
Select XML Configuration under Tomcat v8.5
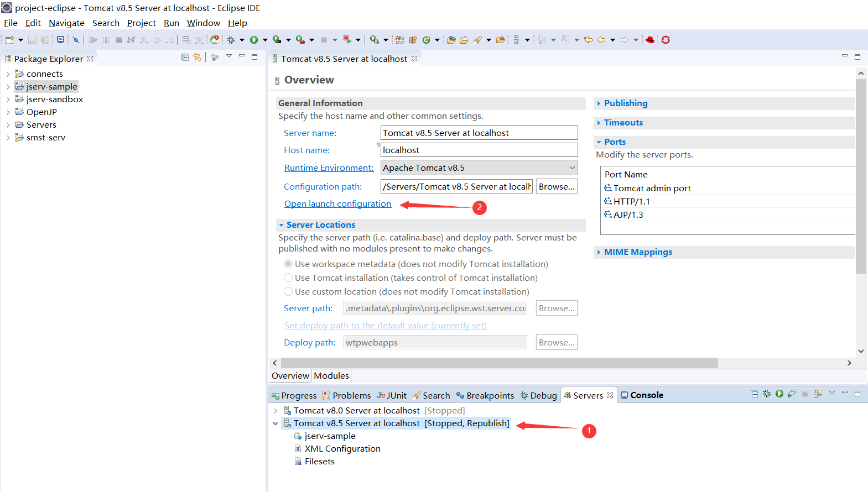click(x=337, y=449)
